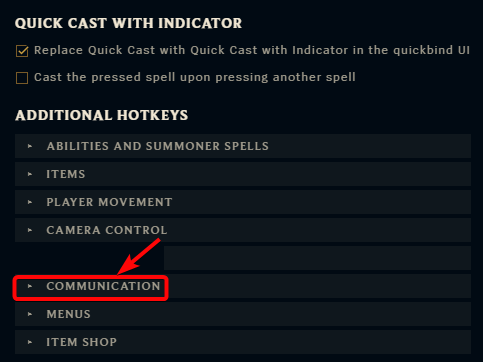
Task: Expand the Menus hotkeys section
Action: [243, 314]
